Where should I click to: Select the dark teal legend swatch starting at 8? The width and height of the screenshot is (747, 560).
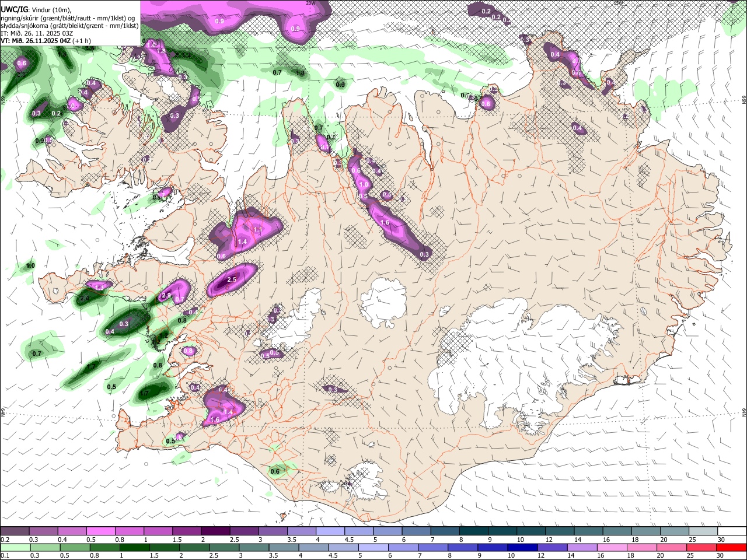point(474,531)
